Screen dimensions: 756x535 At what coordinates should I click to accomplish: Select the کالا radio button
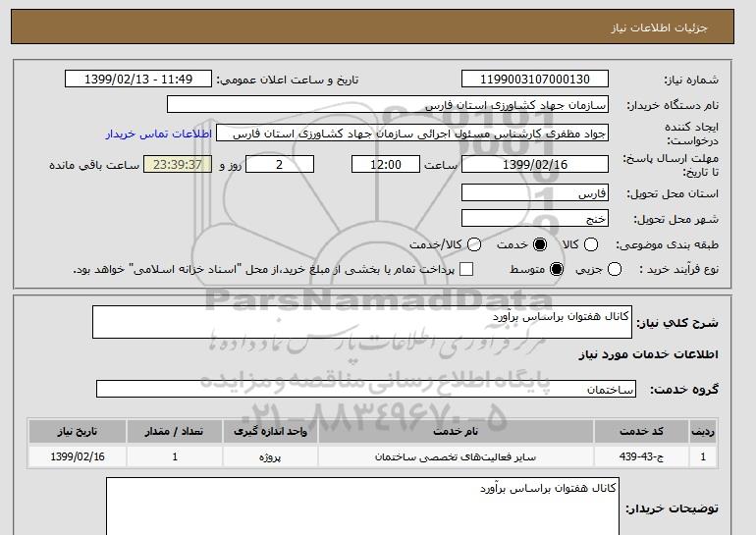(x=591, y=244)
